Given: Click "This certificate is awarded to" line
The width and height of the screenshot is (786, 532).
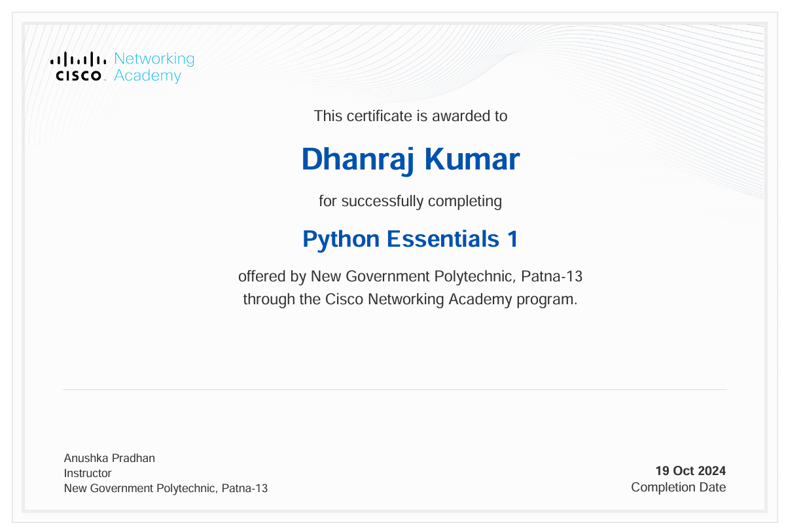Looking at the screenshot, I should 410,116.
